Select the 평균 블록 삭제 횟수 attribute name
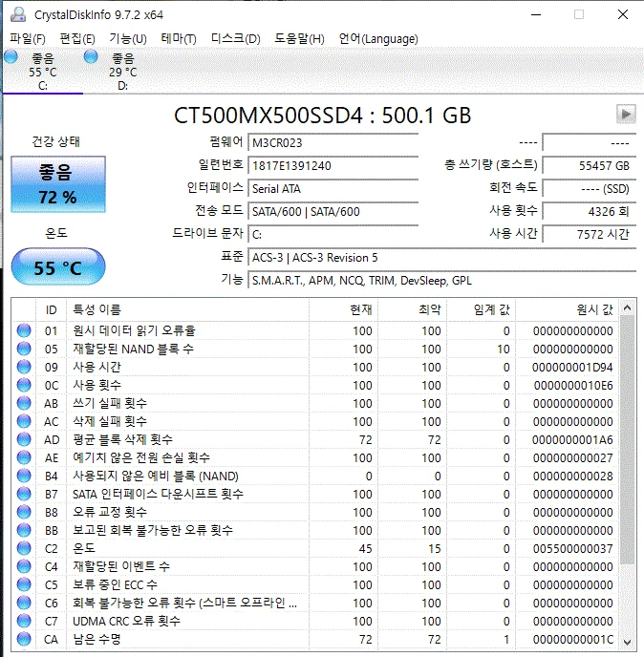 122,439
